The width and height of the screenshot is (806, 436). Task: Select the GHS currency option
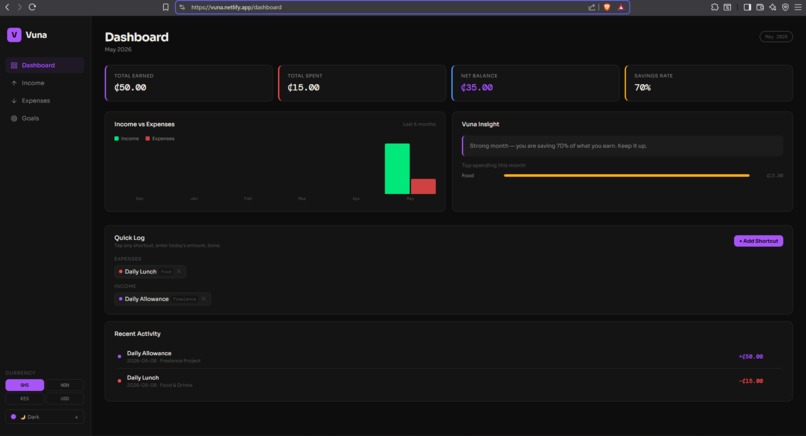[25, 385]
